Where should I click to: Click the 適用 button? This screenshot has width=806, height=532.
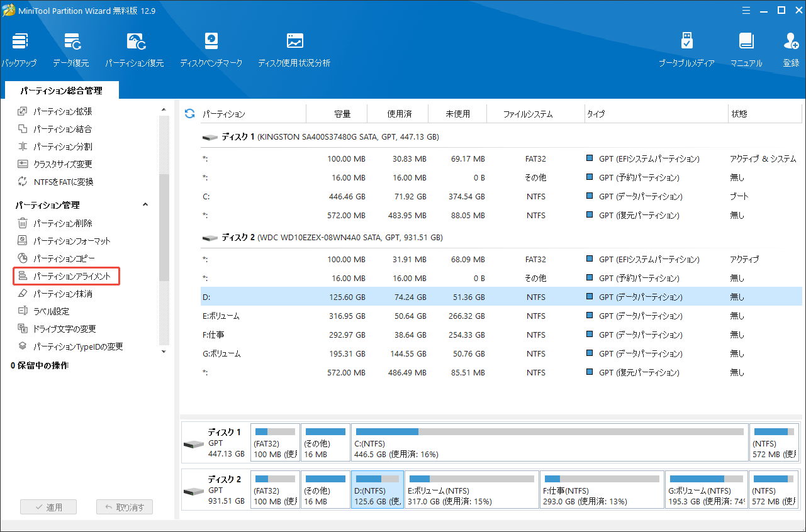coord(48,507)
